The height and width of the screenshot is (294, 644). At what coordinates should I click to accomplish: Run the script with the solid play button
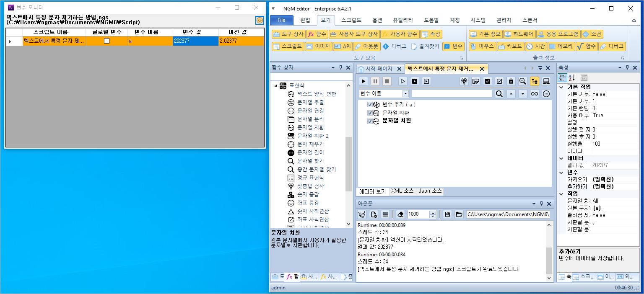pos(364,81)
